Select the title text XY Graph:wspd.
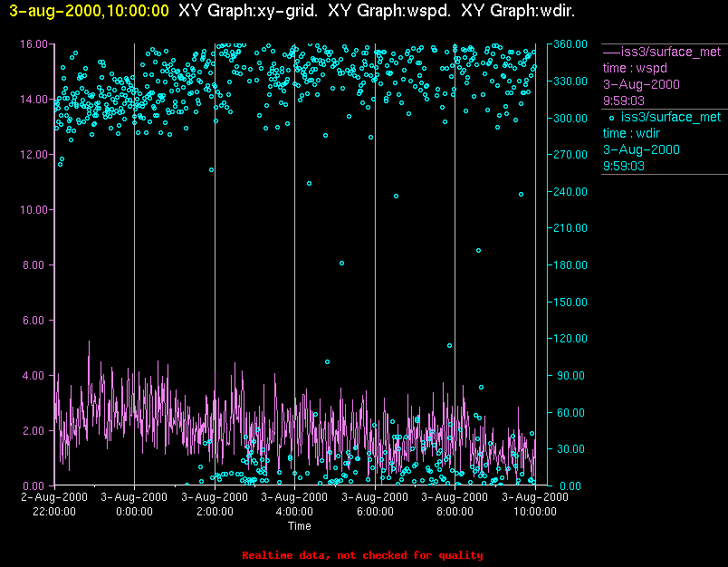Image resolution: width=728 pixels, height=567 pixels. [x=389, y=10]
